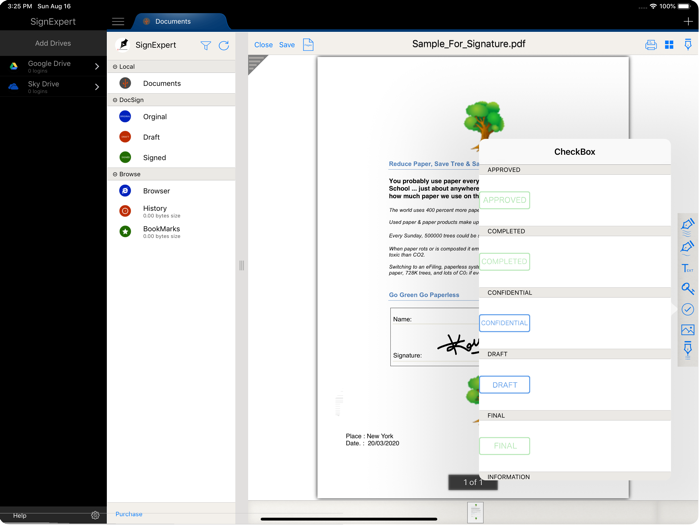Open the filter funnel icon
This screenshot has height=525, width=700.
205,45
